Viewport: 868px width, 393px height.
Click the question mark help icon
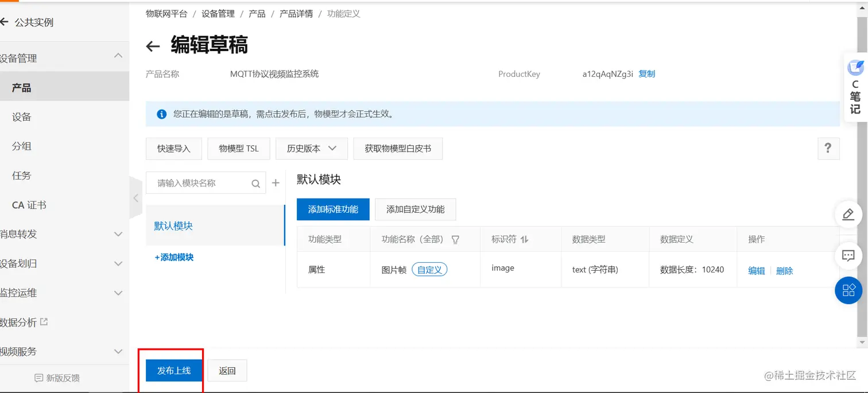[x=828, y=148]
